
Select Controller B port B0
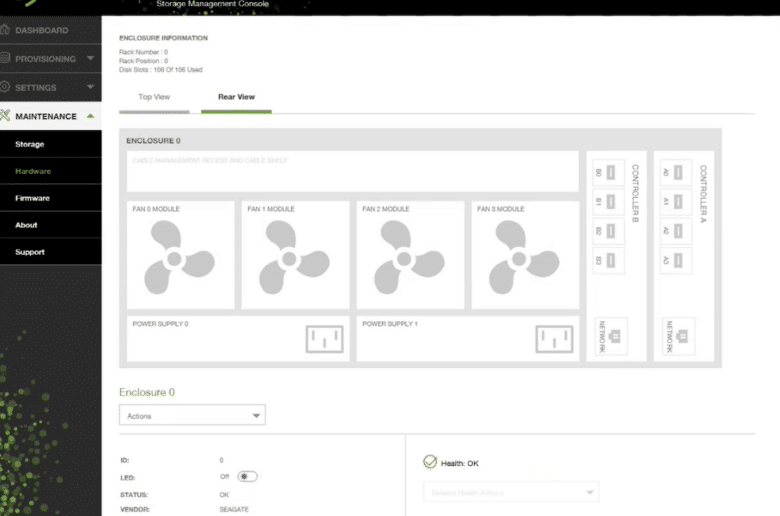608,173
